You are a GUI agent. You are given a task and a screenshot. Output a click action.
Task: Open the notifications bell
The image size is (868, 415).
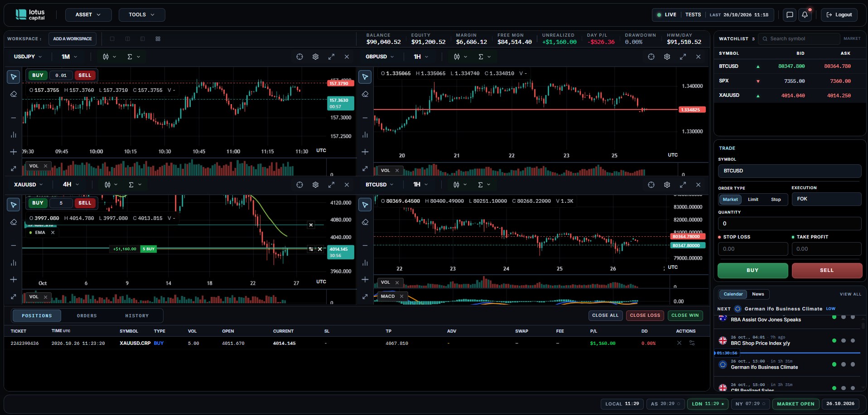tap(805, 15)
